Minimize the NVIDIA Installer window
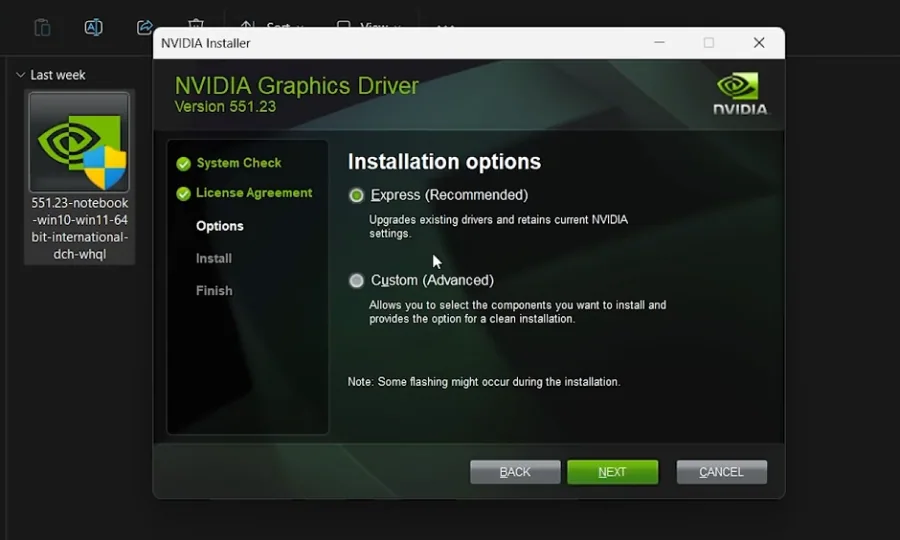 [x=660, y=43]
